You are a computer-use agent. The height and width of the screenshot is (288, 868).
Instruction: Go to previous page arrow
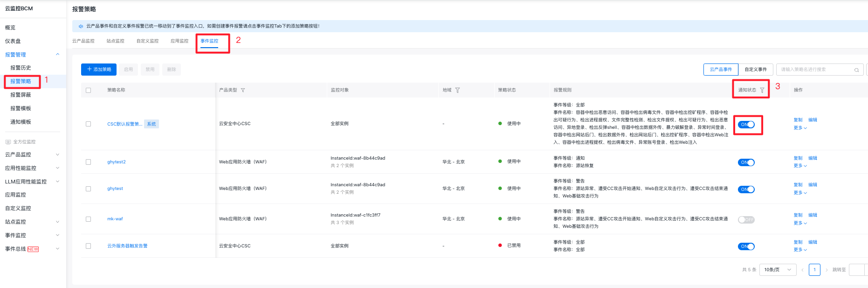802,270
